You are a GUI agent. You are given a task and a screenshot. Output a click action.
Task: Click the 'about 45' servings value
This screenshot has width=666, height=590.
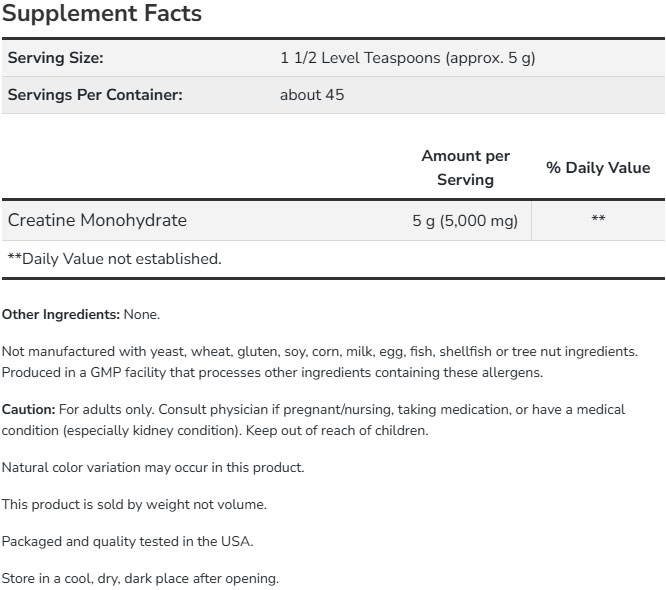coord(313,95)
